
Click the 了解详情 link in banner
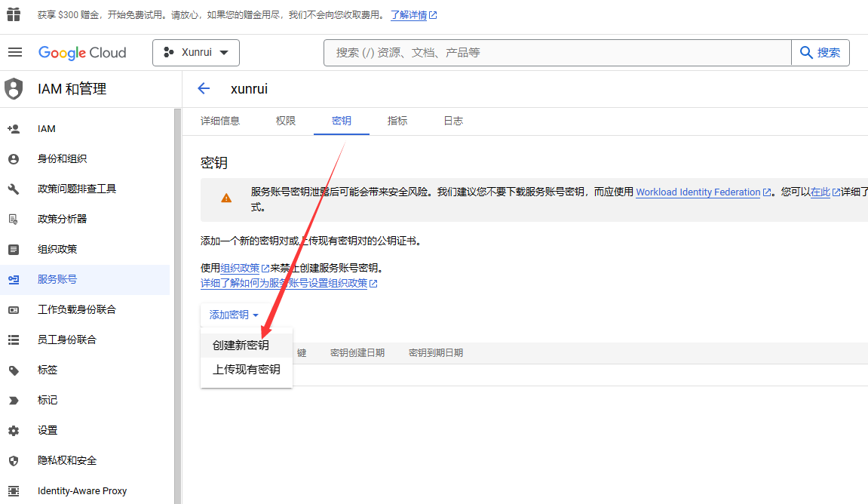pyautogui.click(x=413, y=15)
